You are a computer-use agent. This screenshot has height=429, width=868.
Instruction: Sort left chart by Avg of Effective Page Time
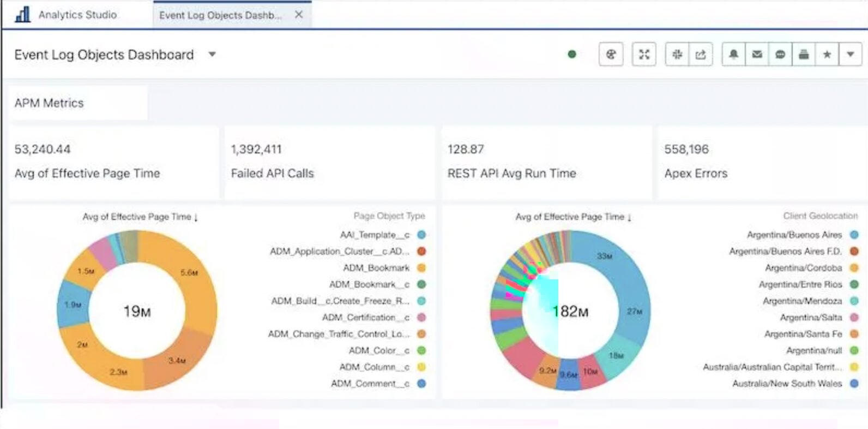(140, 217)
